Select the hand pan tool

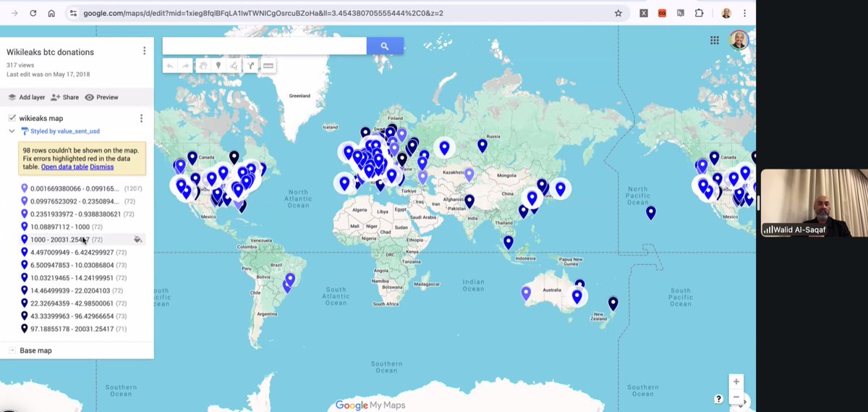point(204,66)
